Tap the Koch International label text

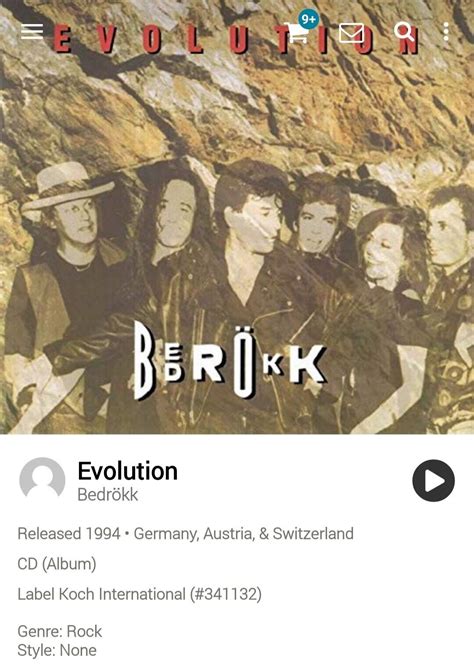coord(122,594)
